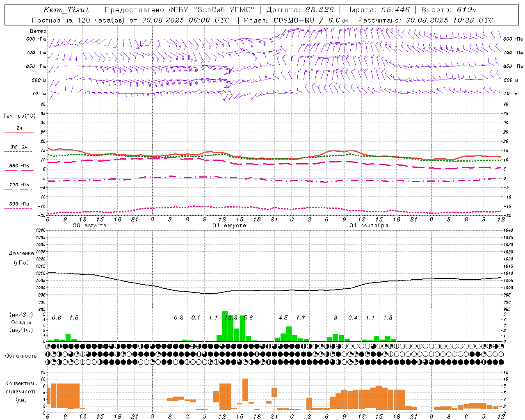Click the (мм/3ч.) precipitation unit label
This screenshot has height=420, width=525.
click(21, 315)
